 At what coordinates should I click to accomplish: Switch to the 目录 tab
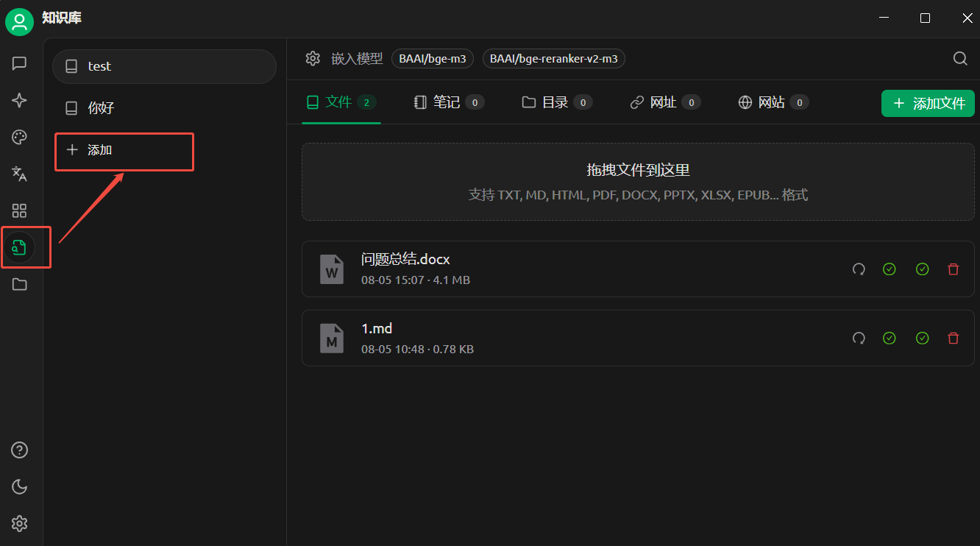(557, 102)
